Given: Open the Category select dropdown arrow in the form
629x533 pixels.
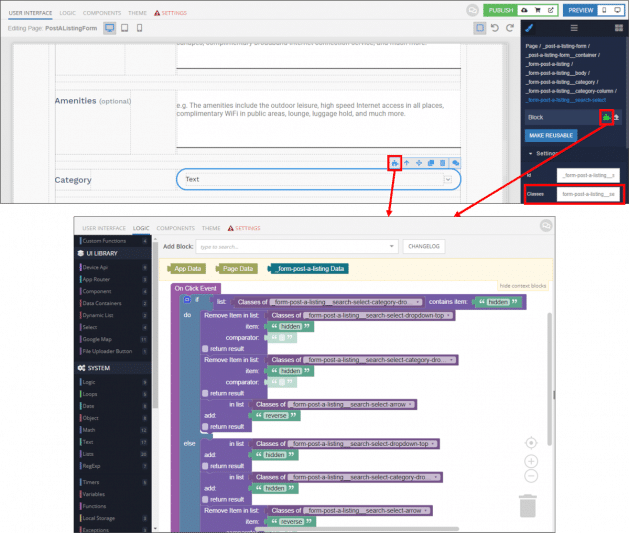Looking at the screenshot, I should click(x=448, y=179).
